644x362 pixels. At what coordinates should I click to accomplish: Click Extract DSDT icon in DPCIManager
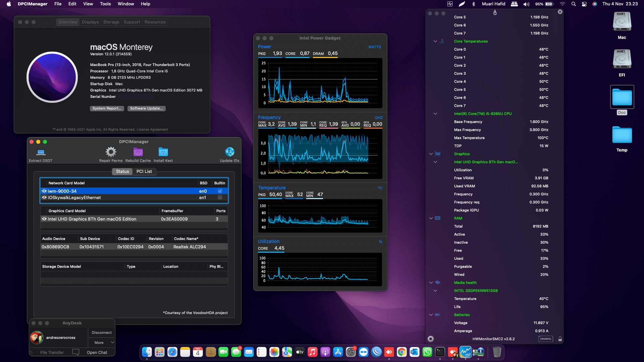41,152
